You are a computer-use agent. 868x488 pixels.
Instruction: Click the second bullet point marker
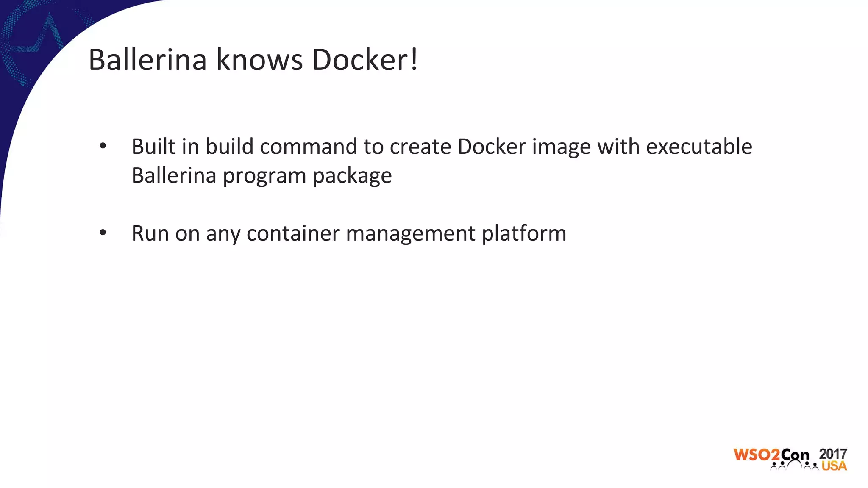[x=103, y=233]
